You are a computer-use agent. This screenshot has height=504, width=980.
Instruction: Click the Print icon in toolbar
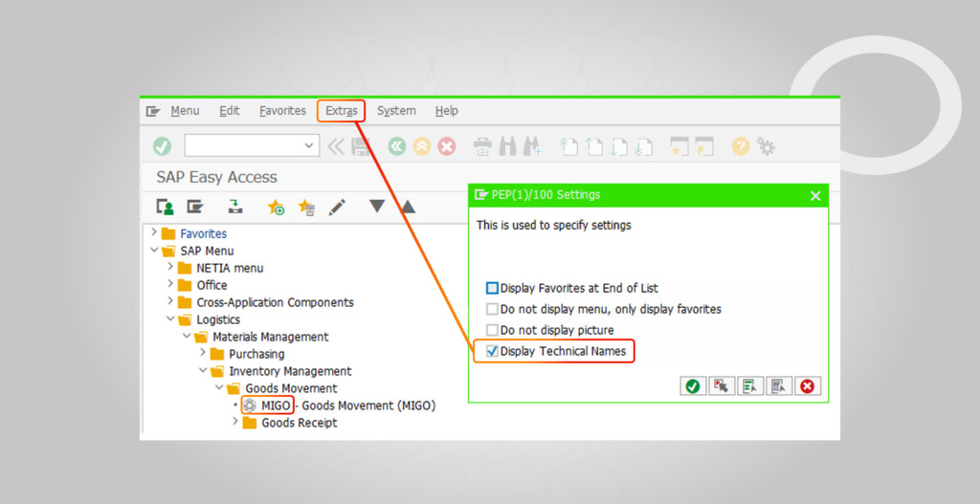point(482,146)
